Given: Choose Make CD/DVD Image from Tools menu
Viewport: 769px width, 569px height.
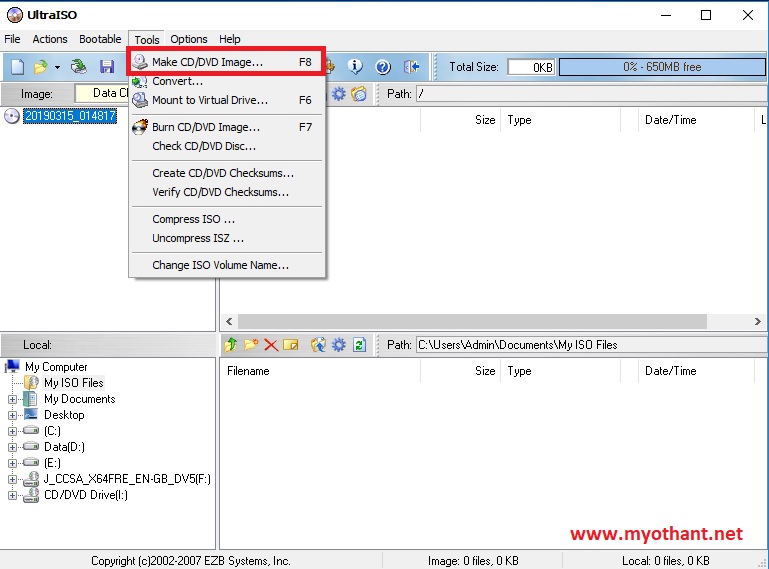Looking at the screenshot, I should click(x=226, y=62).
